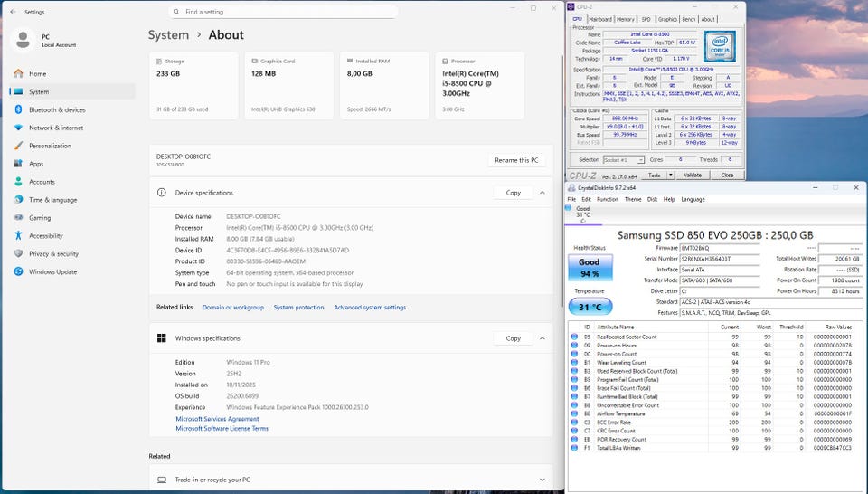The image size is (868, 494).
Task: Select the Windows Update sidebar icon
Action: (x=18, y=271)
